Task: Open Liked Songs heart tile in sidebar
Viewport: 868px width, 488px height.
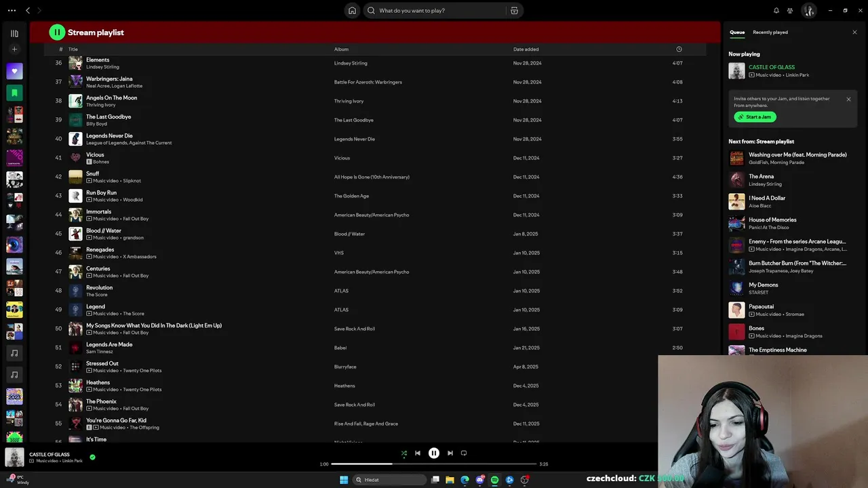Action: coord(14,71)
